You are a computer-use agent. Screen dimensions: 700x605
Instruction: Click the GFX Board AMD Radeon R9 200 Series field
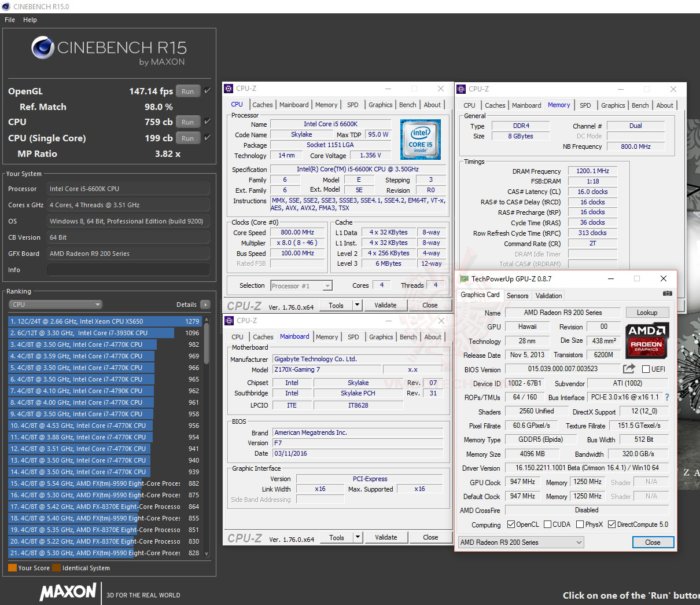[128, 254]
